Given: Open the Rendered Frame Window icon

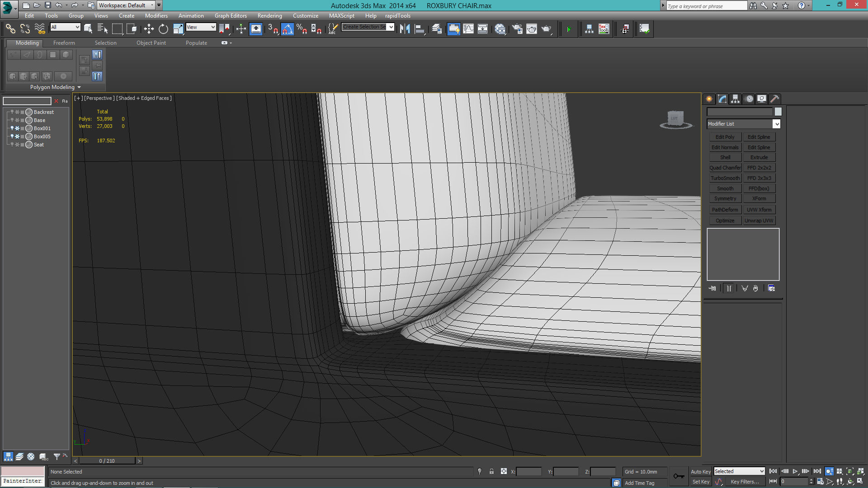Looking at the screenshot, I should coord(532,29).
